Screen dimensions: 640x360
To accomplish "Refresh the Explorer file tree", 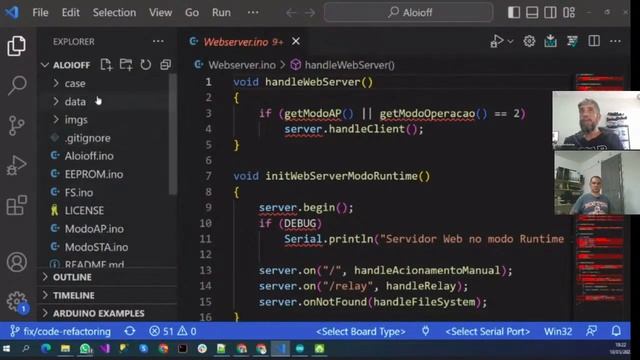I will (x=145, y=64).
